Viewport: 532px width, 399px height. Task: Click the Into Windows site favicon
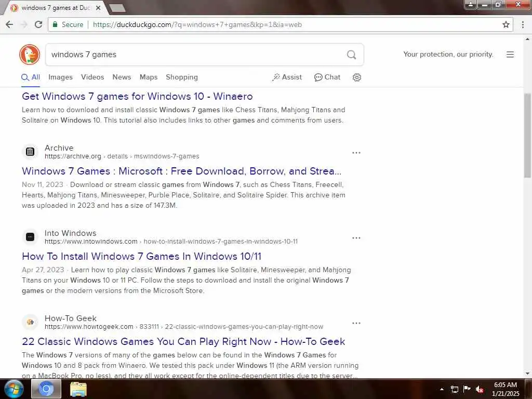tap(30, 237)
